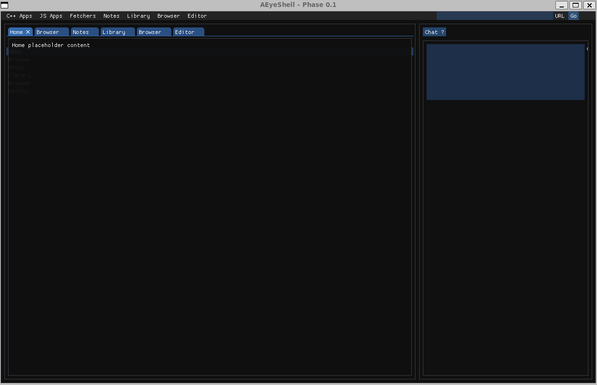Switch to the Library tab
The image size is (597, 385).
point(117,32)
